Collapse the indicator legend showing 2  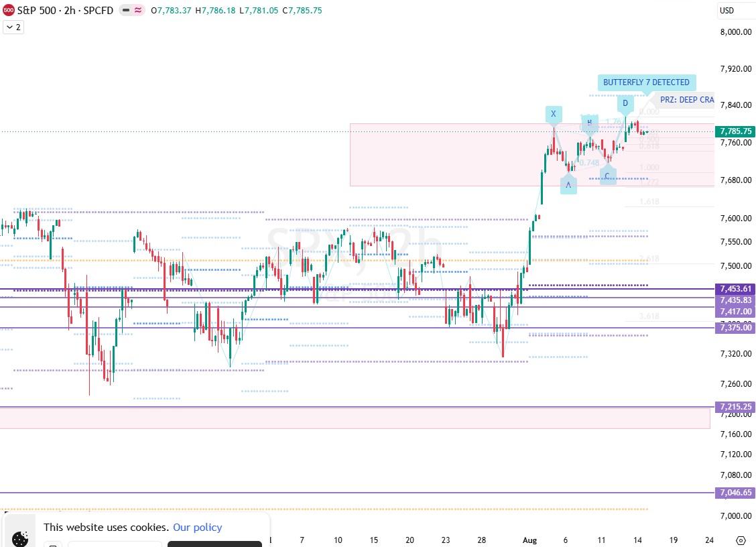pyautogui.click(x=13, y=27)
